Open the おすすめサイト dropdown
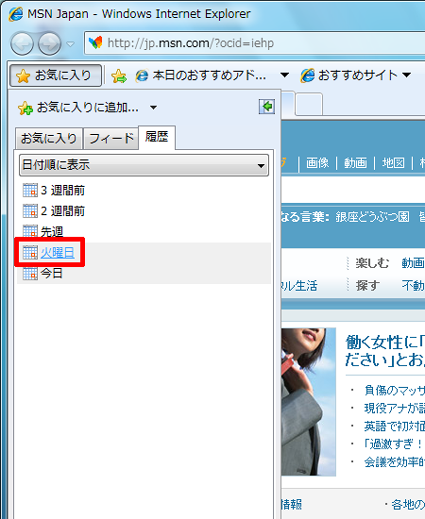 click(355, 75)
